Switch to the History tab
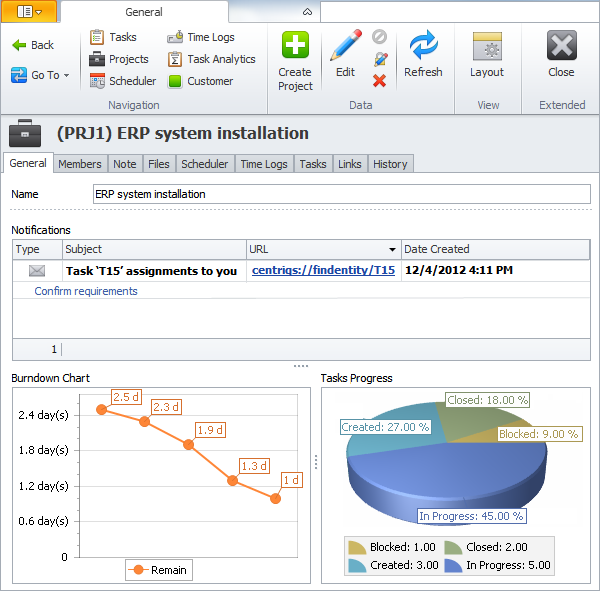Image resolution: width=600 pixels, height=591 pixels. pos(390,164)
